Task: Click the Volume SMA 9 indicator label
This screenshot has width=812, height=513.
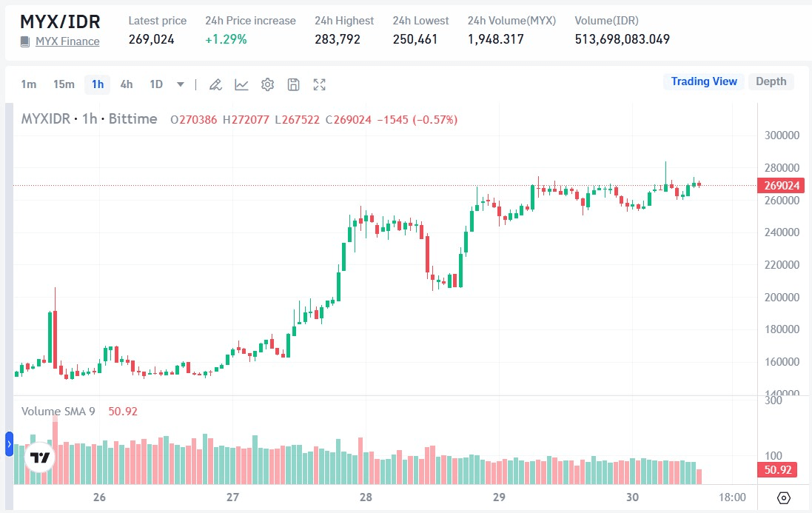Action: (58, 412)
